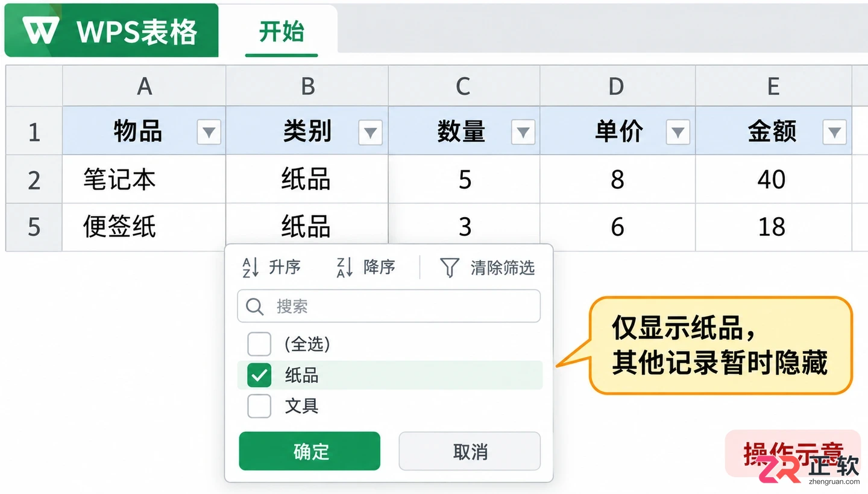This screenshot has width=868, height=494.
Task: Open the 物品 column filter dropdown
Action: point(209,131)
